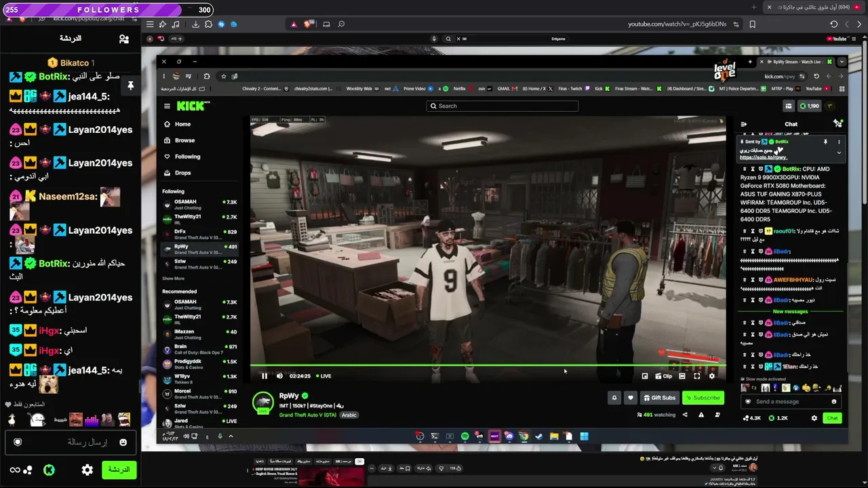Open chat users icon beside Chat title

coord(838,123)
